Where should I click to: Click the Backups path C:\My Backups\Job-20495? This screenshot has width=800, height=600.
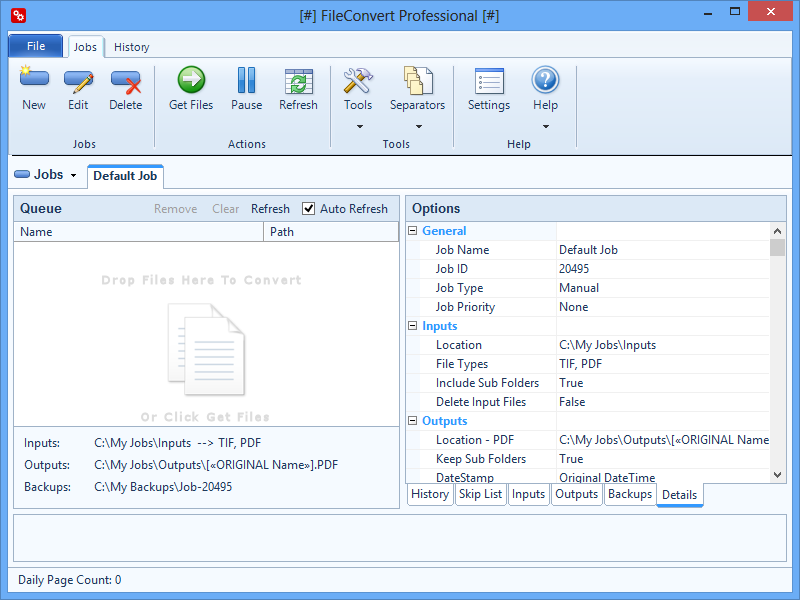(163, 487)
